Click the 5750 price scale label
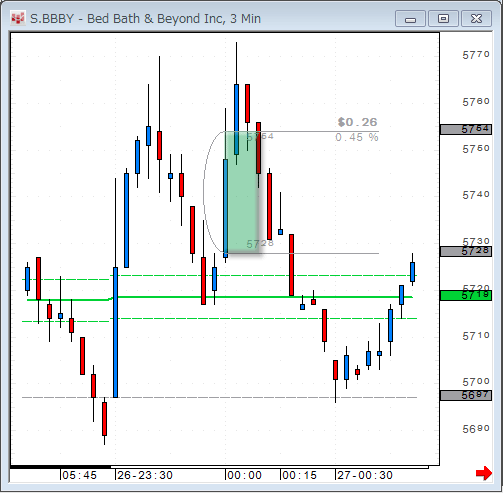 [476, 149]
